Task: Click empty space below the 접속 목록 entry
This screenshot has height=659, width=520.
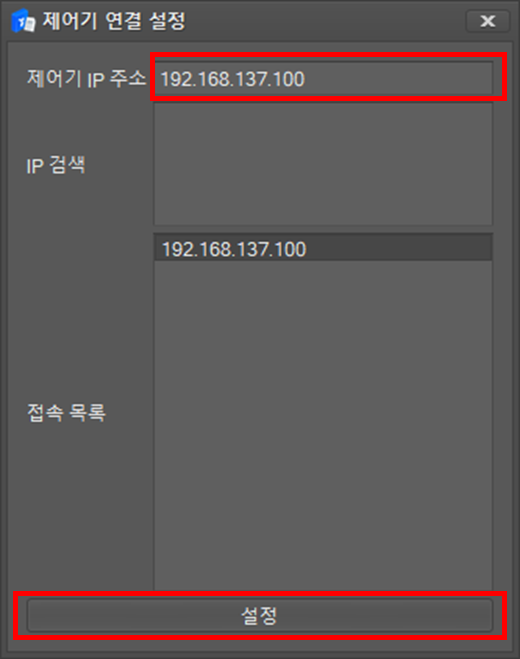Action: pyautogui.click(x=323, y=424)
